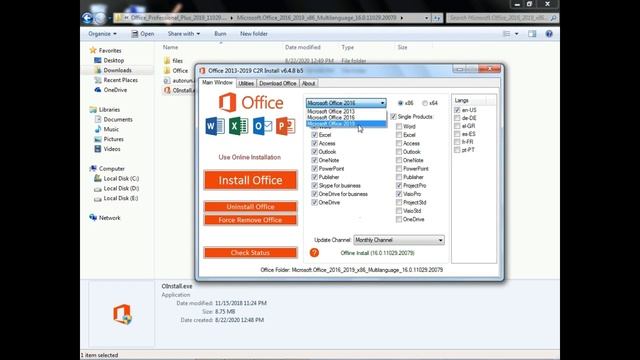Viewport: 640px width, 360px height.
Task: Switch to the About tab
Action: pos(308,83)
